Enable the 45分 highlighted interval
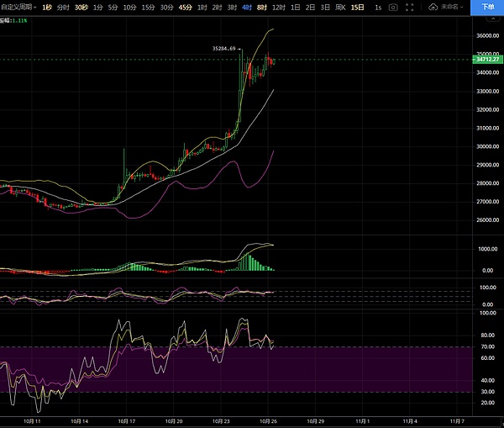The height and width of the screenshot is (428, 504). (186, 7)
